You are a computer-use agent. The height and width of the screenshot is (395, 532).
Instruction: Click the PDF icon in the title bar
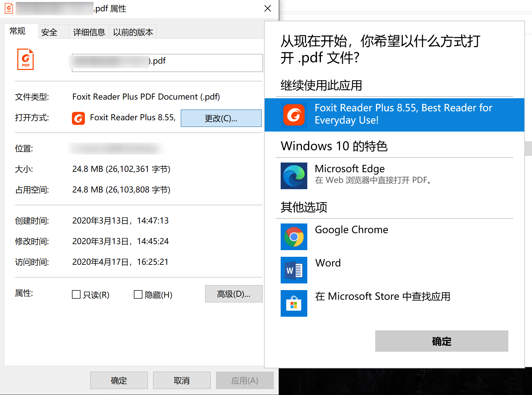pyautogui.click(x=9, y=8)
